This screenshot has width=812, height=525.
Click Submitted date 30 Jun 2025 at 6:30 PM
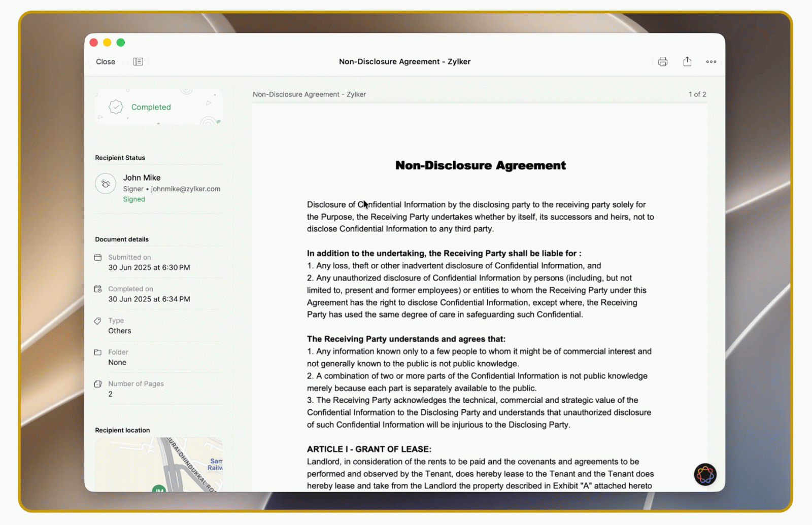coord(149,267)
